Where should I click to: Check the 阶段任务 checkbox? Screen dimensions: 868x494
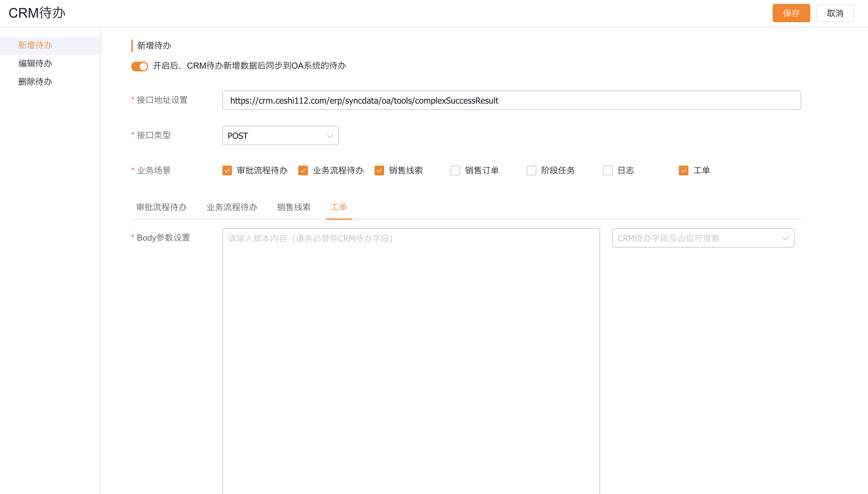pyautogui.click(x=531, y=170)
